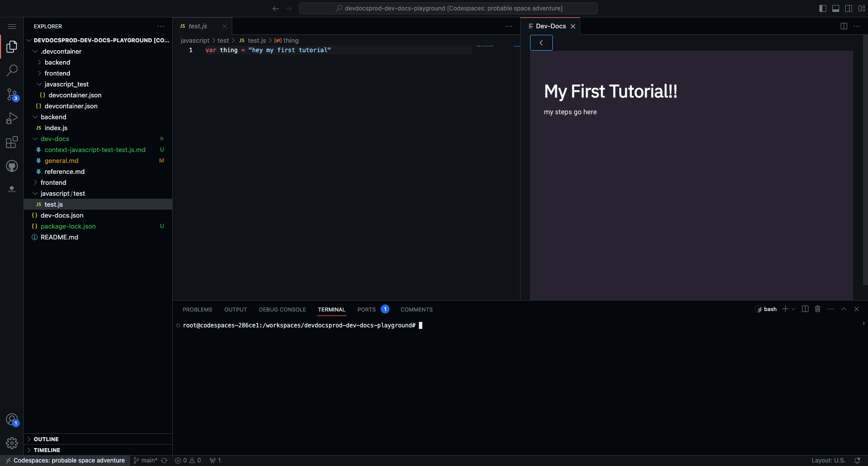Expand the OUTLINE section
868x466 pixels.
[46, 439]
